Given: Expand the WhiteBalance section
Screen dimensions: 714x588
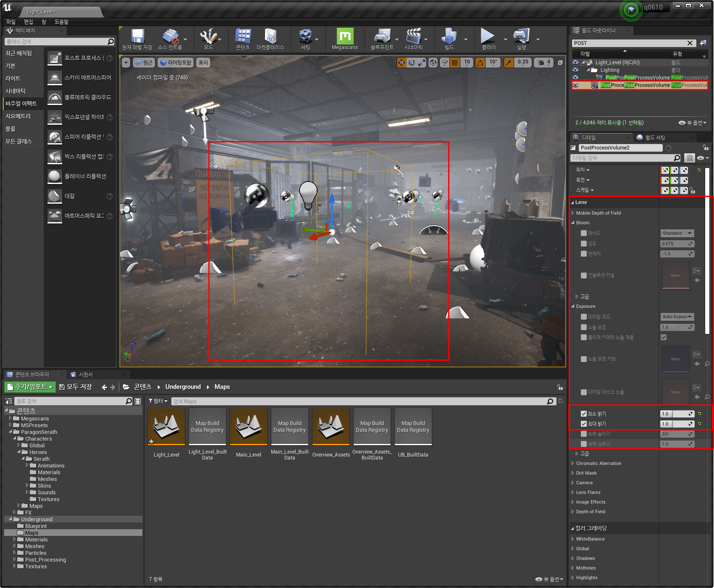Looking at the screenshot, I should (x=573, y=539).
